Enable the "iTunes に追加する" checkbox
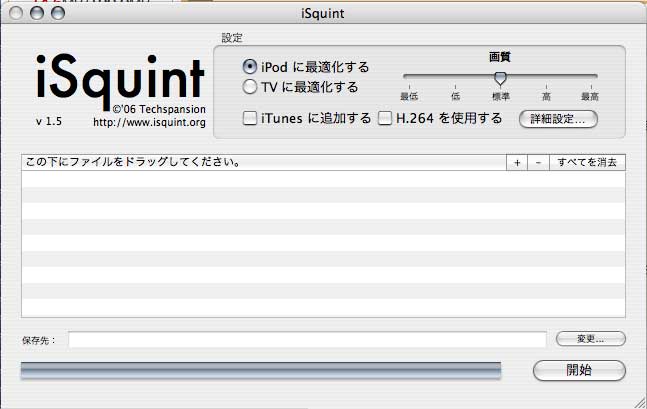Image resolution: width=647 pixels, height=409 pixels. pos(250,118)
